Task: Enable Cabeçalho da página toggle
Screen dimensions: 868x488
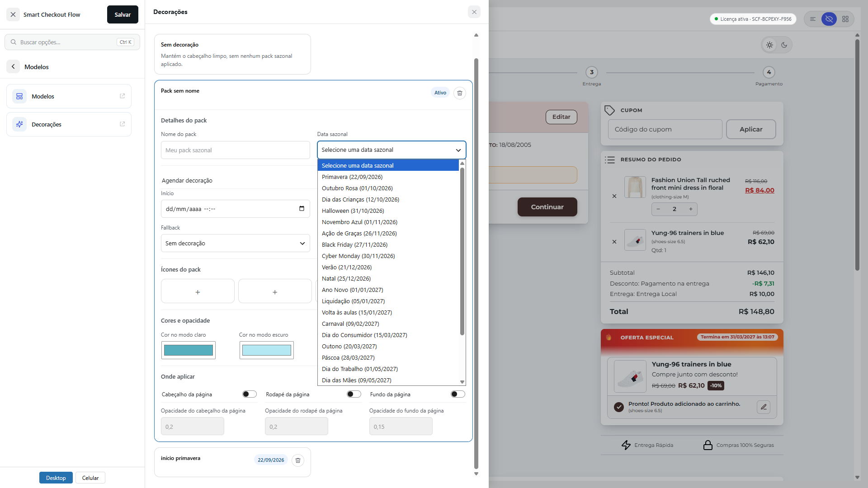Action: coord(250,394)
